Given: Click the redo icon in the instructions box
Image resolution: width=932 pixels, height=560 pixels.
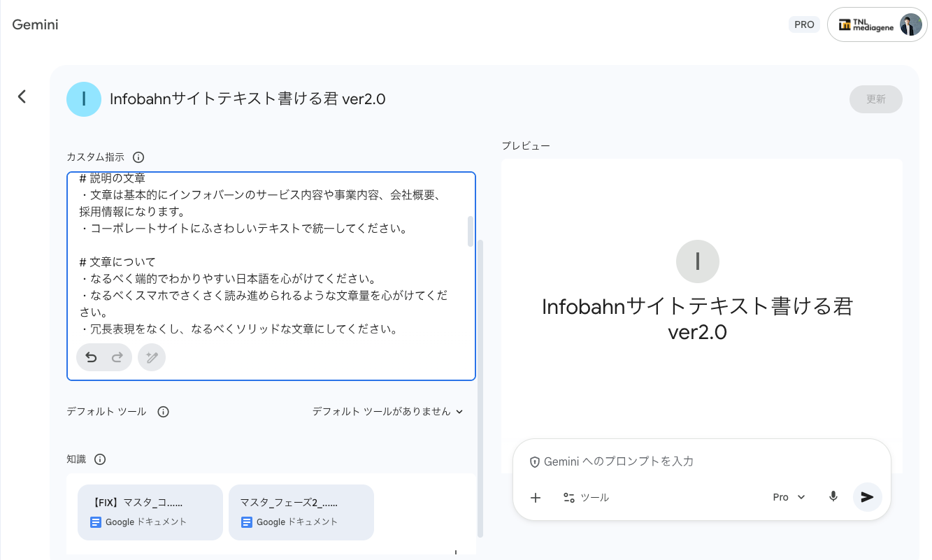Looking at the screenshot, I should coord(116,357).
